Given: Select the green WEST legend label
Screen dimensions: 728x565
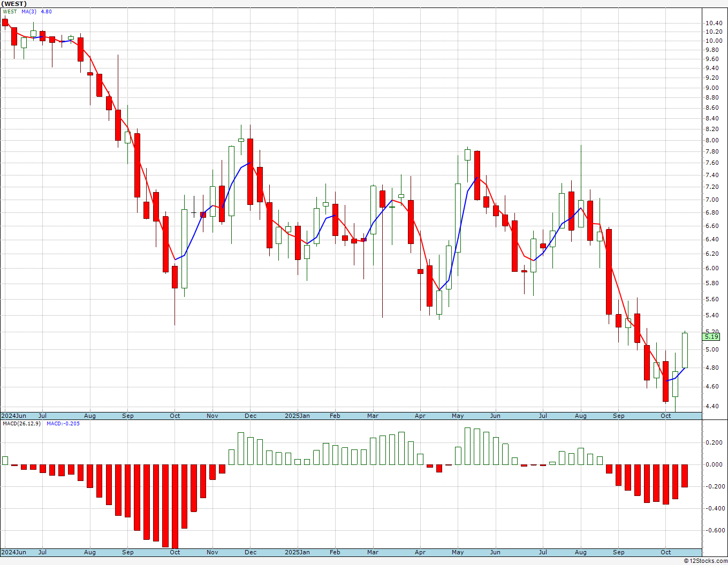Looking at the screenshot, I should [x=10, y=11].
